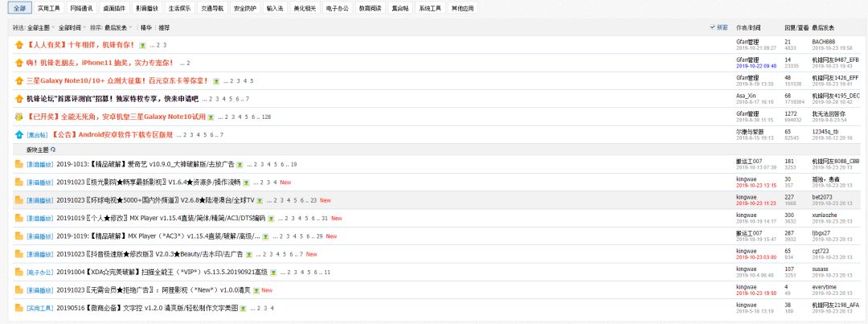The width and height of the screenshot is (868, 324).
Task: Open author Asa_Xin's profile
Action: coord(746,96)
